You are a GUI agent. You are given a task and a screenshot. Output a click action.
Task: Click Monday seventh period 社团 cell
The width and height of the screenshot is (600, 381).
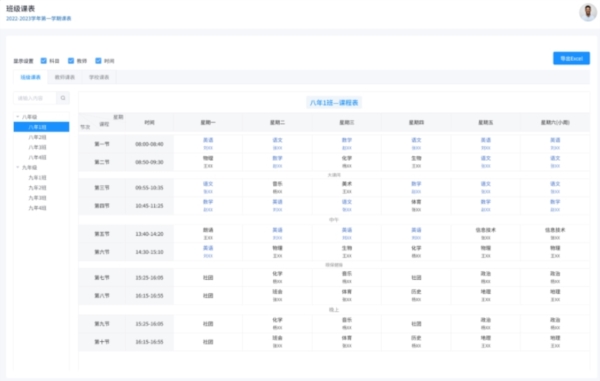(x=208, y=278)
